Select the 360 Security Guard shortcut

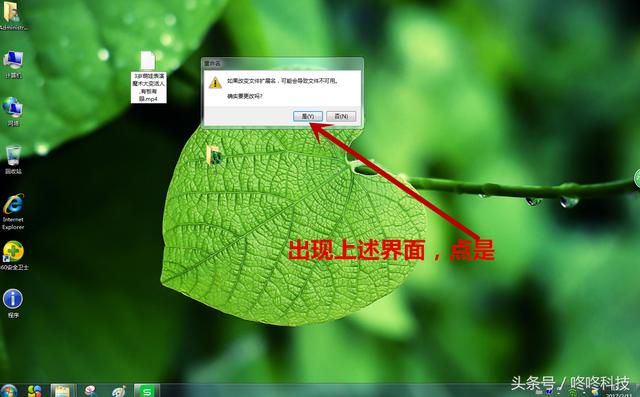coord(14,256)
